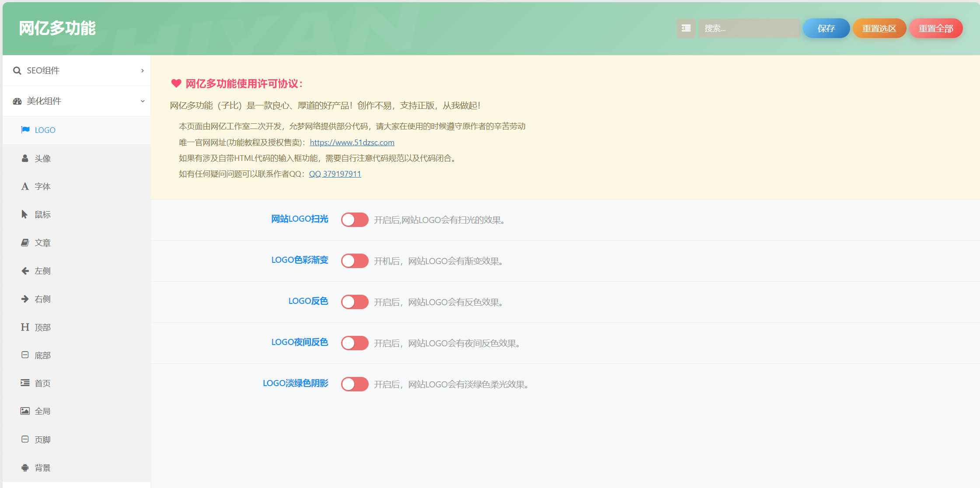Click the mouse pointer icon for 鼠标
The image size is (980, 488).
[x=24, y=214]
